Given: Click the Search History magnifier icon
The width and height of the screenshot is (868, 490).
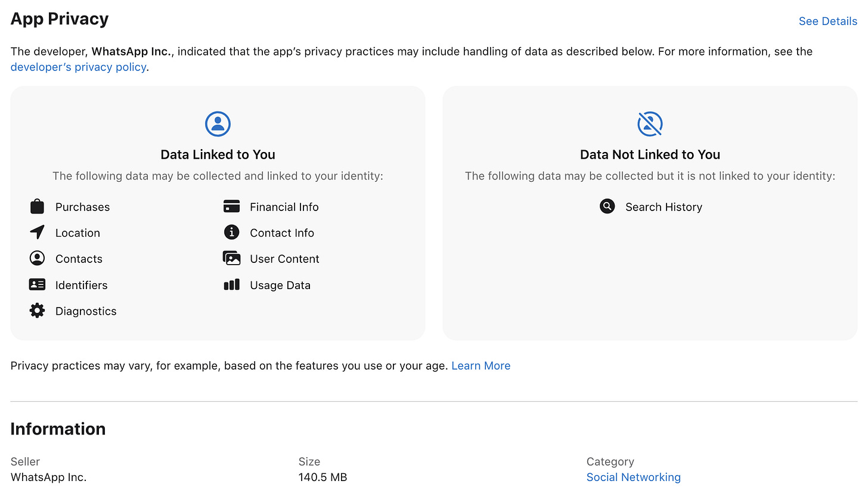Looking at the screenshot, I should pos(607,206).
